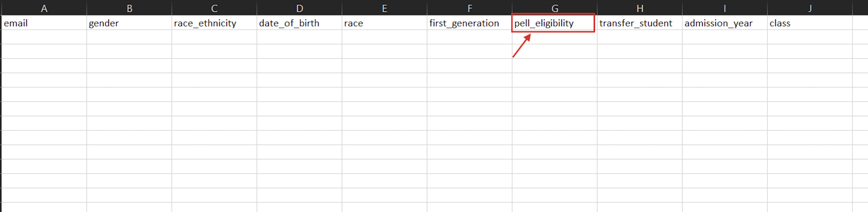868x212 pixels.
Task: Select the 'admission_year' cell
Action: pos(725,23)
